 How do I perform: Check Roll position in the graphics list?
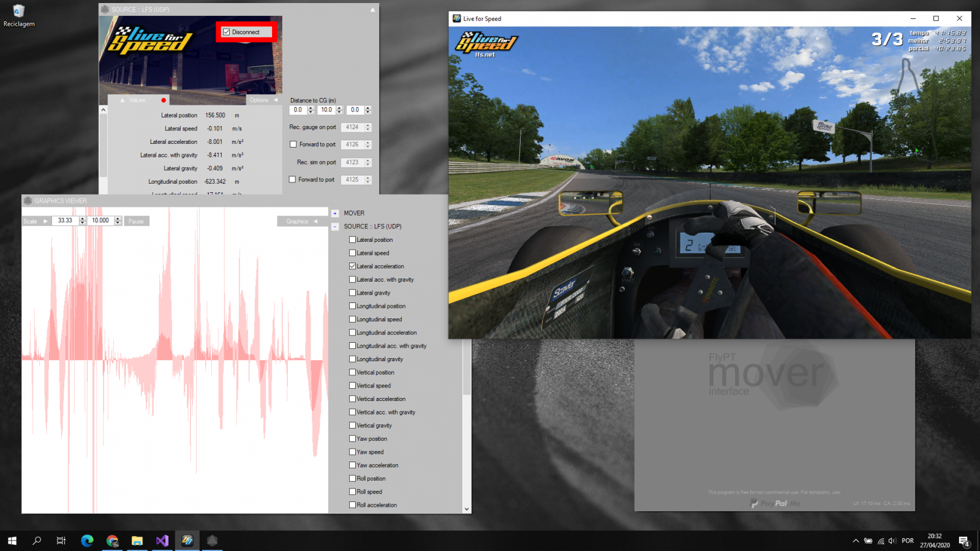352,478
